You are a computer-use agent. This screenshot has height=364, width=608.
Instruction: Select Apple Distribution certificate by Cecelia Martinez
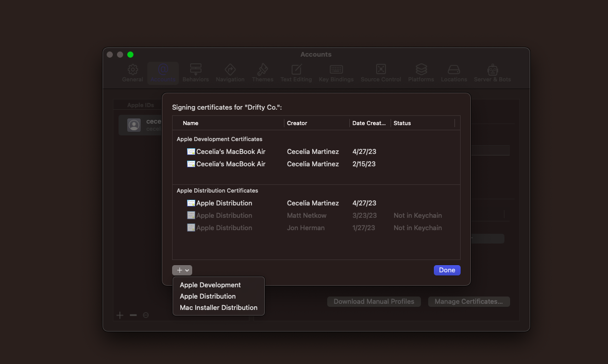click(316, 203)
